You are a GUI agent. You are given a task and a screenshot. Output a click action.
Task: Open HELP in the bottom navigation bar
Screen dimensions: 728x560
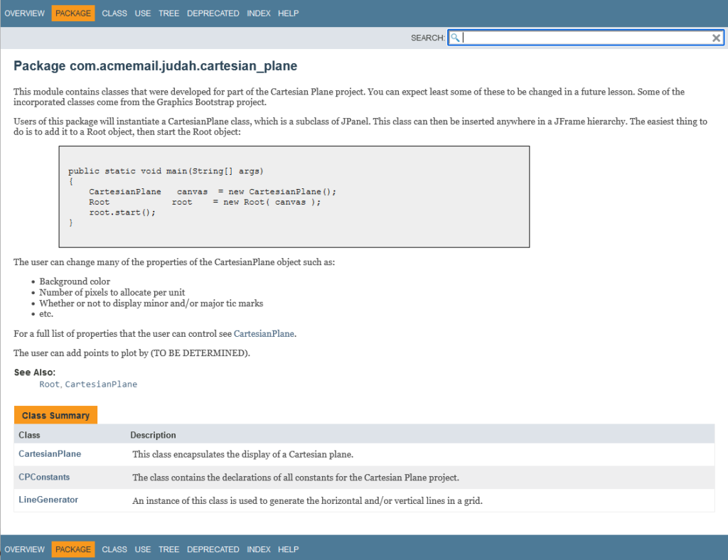[x=289, y=549]
